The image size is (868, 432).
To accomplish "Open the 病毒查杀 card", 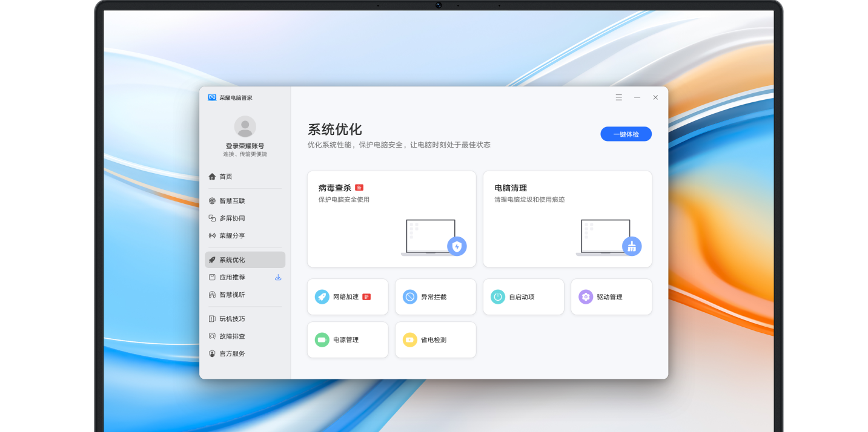I will pos(391,218).
